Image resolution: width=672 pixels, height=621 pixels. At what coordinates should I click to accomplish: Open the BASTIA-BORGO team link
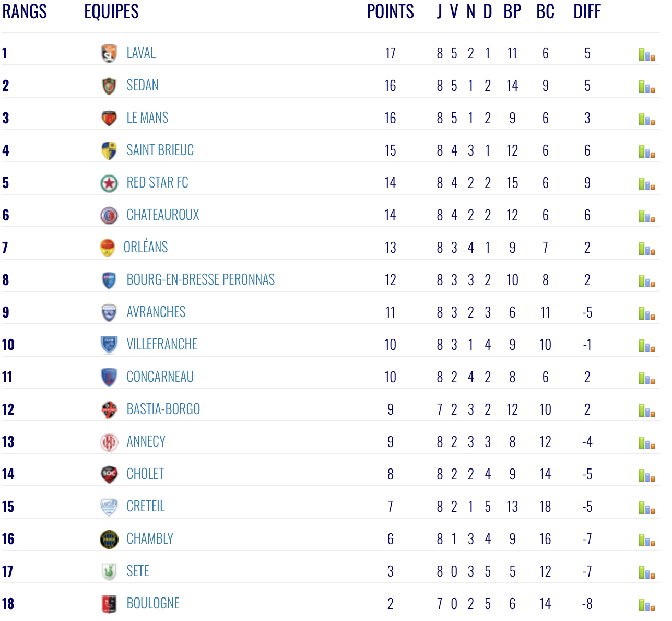pos(163,409)
